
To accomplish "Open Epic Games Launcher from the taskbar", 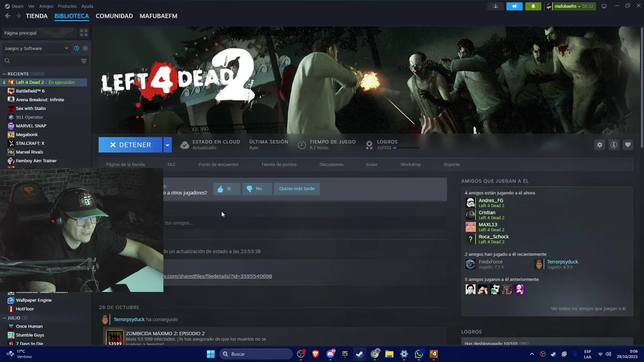I will pyautogui.click(x=345, y=354).
